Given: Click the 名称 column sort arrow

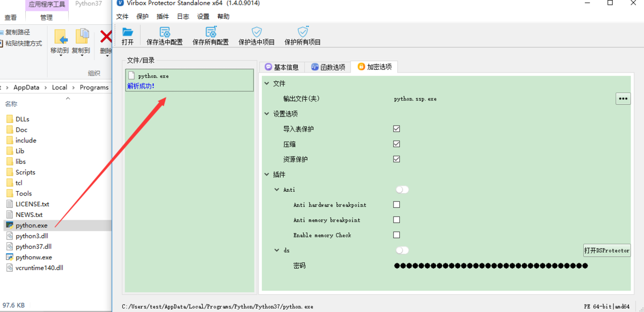Looking at the screenshot, I should coord(68,98).
